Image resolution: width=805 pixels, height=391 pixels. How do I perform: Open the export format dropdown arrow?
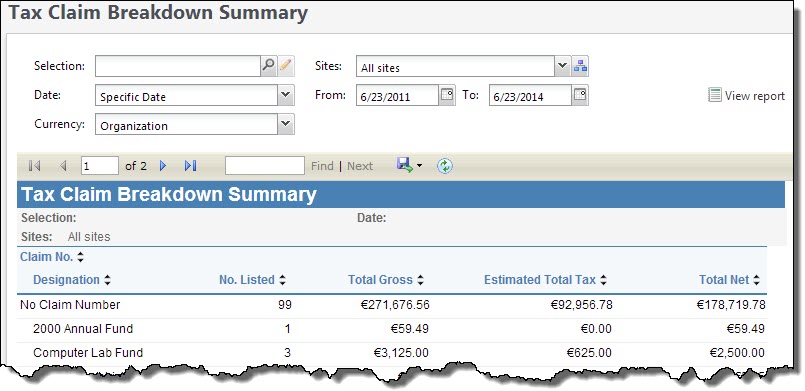click(x=419, y=166)
